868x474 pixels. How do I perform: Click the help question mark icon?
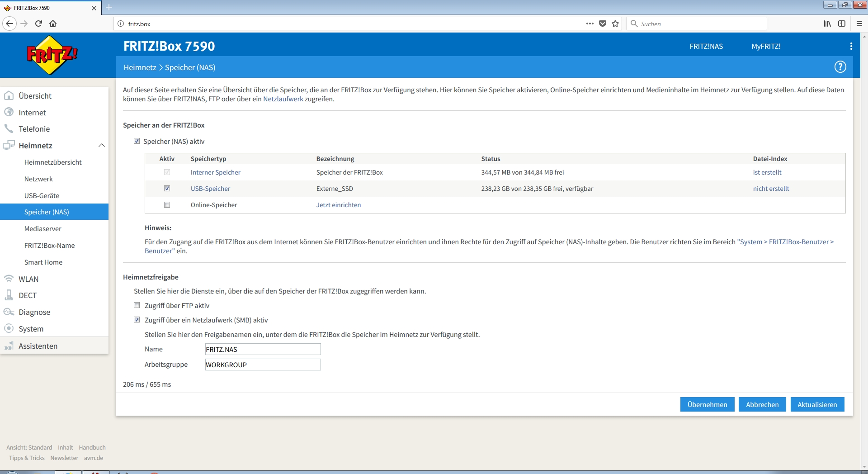840,67
